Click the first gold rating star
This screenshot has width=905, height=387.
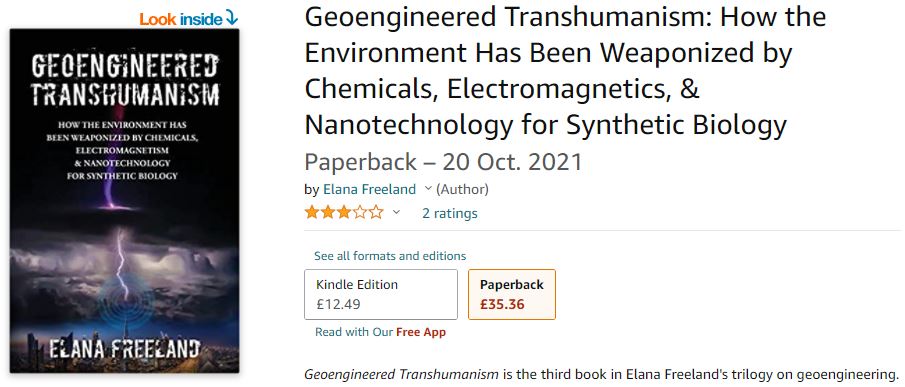click(x=312, y=213)
